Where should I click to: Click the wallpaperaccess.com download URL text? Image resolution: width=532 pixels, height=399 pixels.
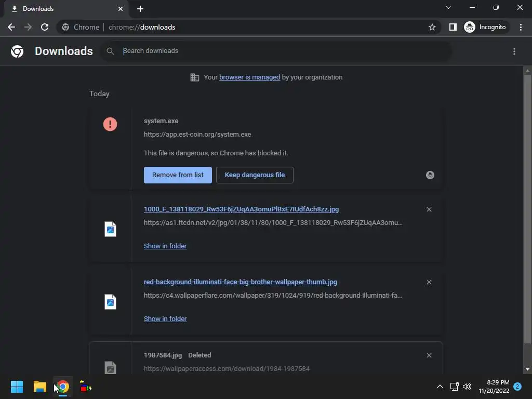(x=227, y=368)
